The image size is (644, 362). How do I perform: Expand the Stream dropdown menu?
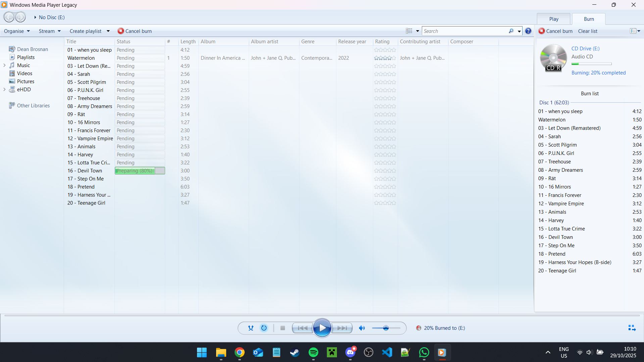pos(50,31)
